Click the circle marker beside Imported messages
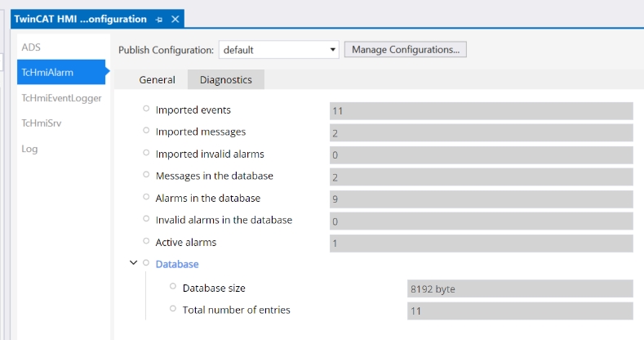Image resolution: width=644 pixels, height=340 pixels. pyautogui.click(x=146, y=130)
